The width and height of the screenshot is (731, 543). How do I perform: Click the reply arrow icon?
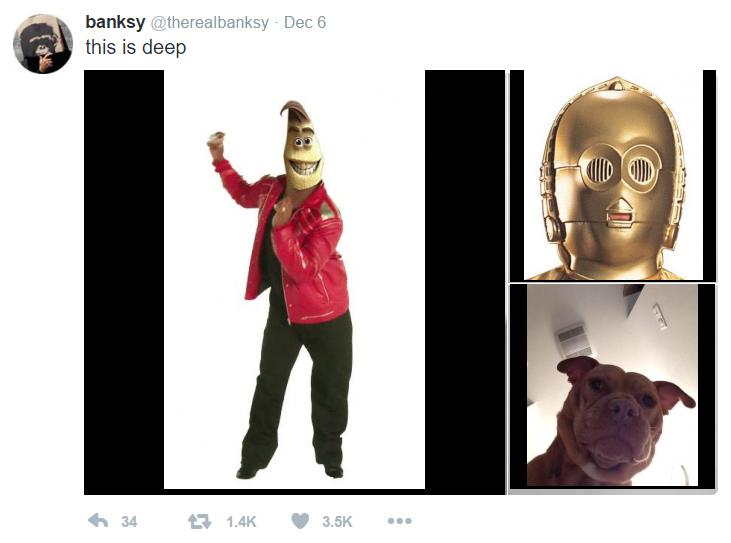point(98,521)
